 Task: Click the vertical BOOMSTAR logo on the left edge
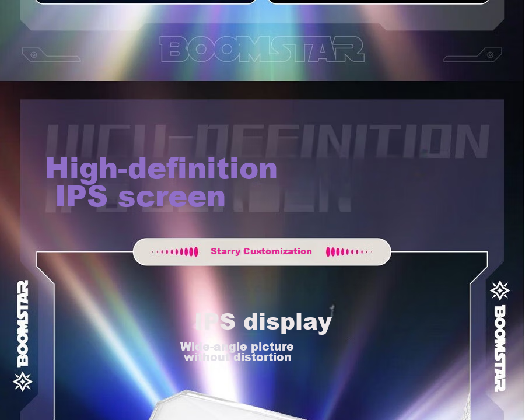23,324
